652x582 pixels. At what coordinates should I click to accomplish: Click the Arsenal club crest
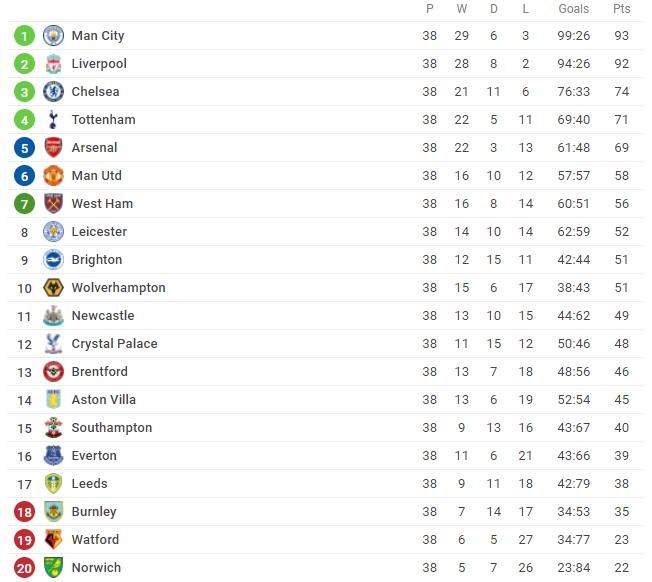[x=53, y=148]
